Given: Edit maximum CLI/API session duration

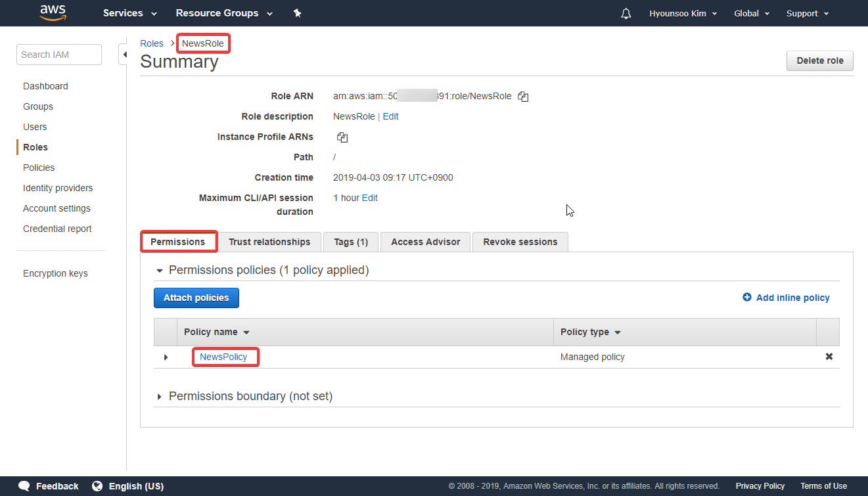Looking at the screenshot, I should (x=370, y=198).
